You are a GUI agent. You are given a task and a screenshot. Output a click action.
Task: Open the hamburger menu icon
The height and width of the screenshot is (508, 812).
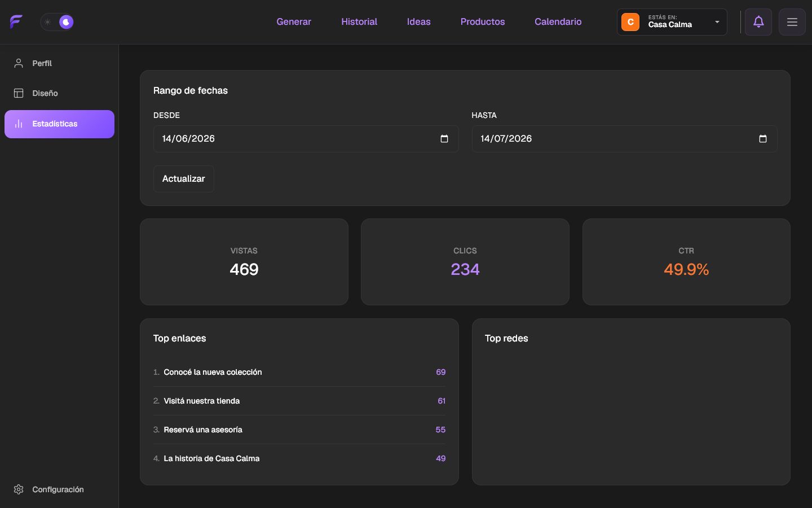coord(792,22)
